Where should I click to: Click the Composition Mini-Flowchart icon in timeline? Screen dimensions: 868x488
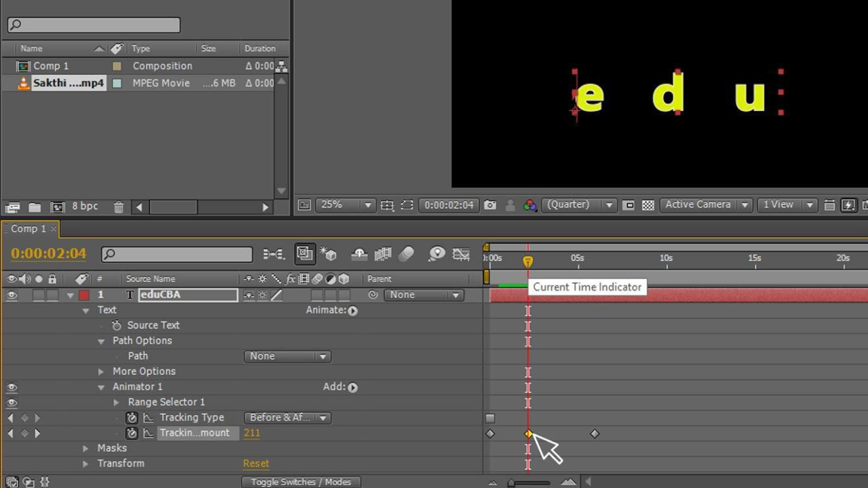click(274, 254)
